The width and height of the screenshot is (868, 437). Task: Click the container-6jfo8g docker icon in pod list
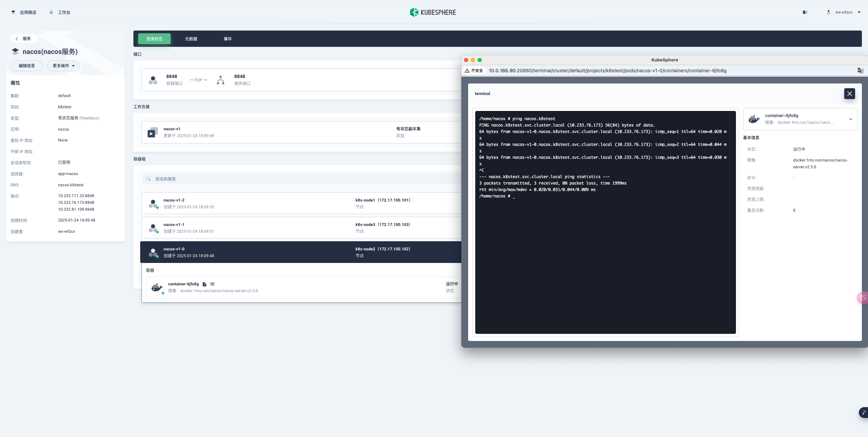(157, 287)
